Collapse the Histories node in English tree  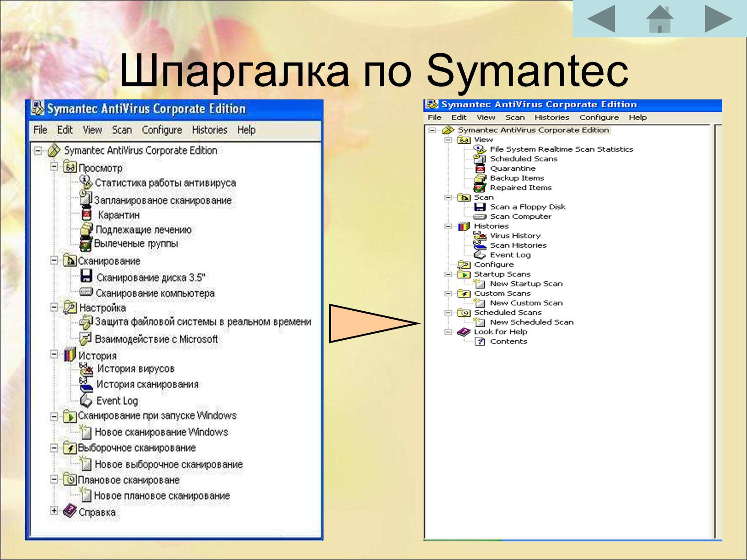click(448, 226)
